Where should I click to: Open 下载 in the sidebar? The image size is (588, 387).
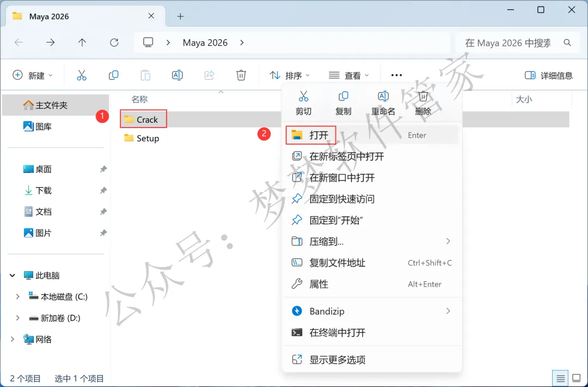[56, 191]
